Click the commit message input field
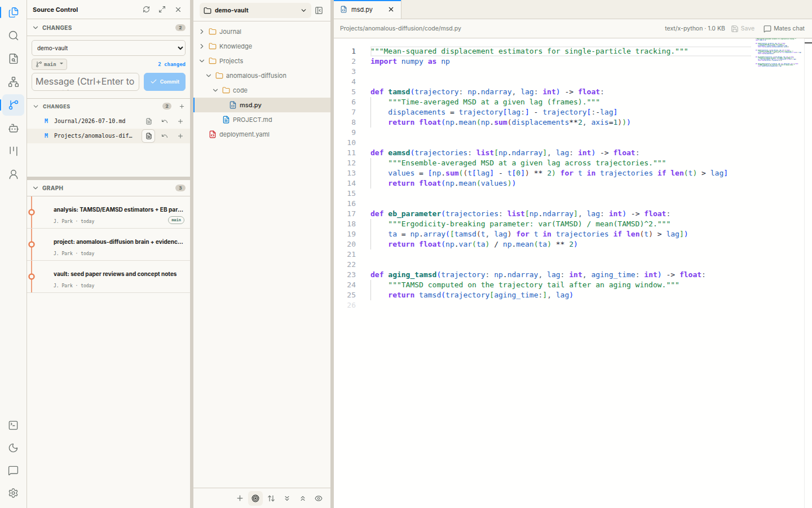Viewport: 812px width, 508px height. click(x=85, y=82)
